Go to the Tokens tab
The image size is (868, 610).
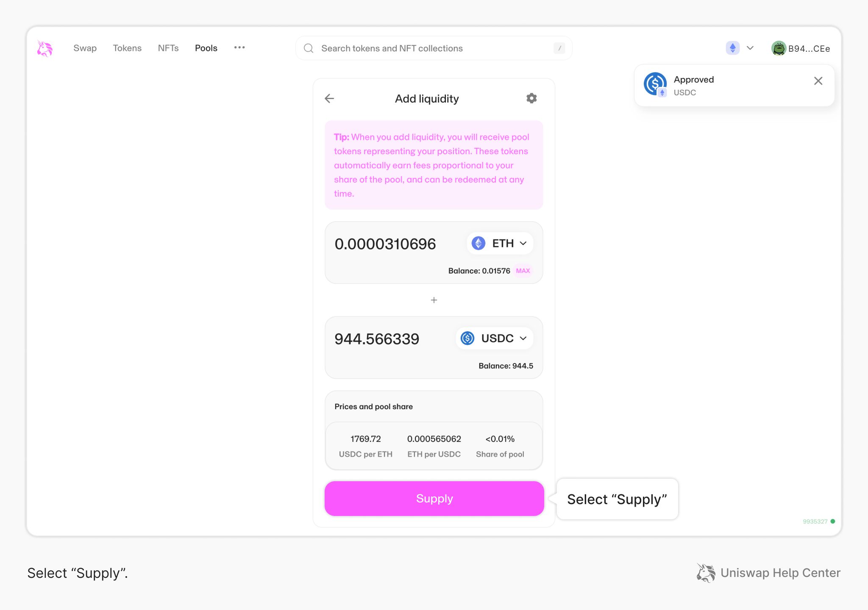tap(127, 48)
